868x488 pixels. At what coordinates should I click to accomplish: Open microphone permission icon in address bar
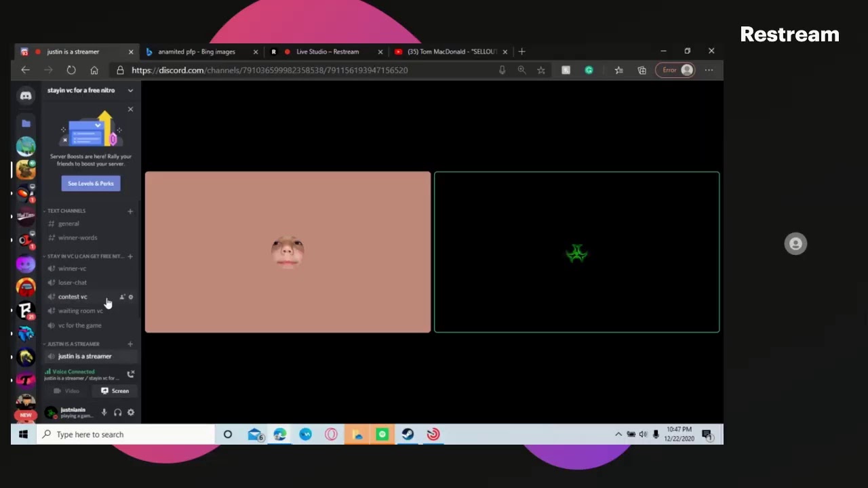pyautogui.click(x=502, y=70)
